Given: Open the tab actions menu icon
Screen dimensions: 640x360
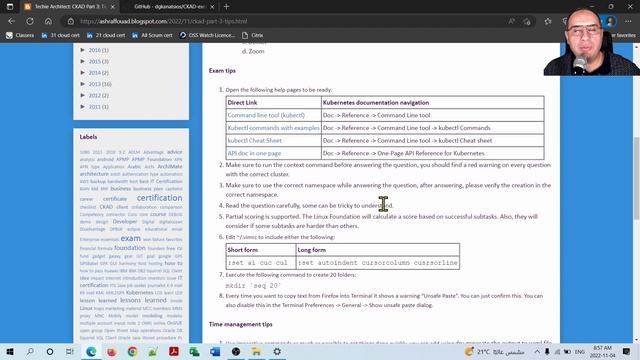Looking at the screenshot, I should tap(10, 7).
